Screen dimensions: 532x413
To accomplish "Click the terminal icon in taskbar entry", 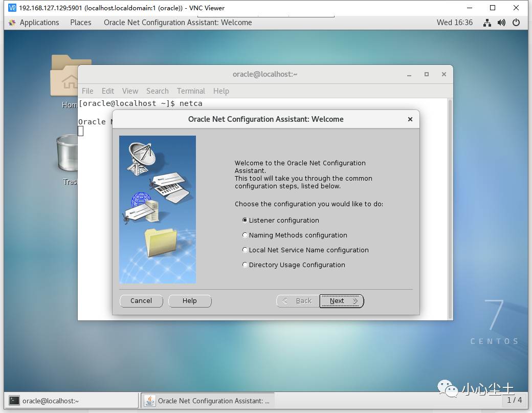I will click(x=14, y=400).
